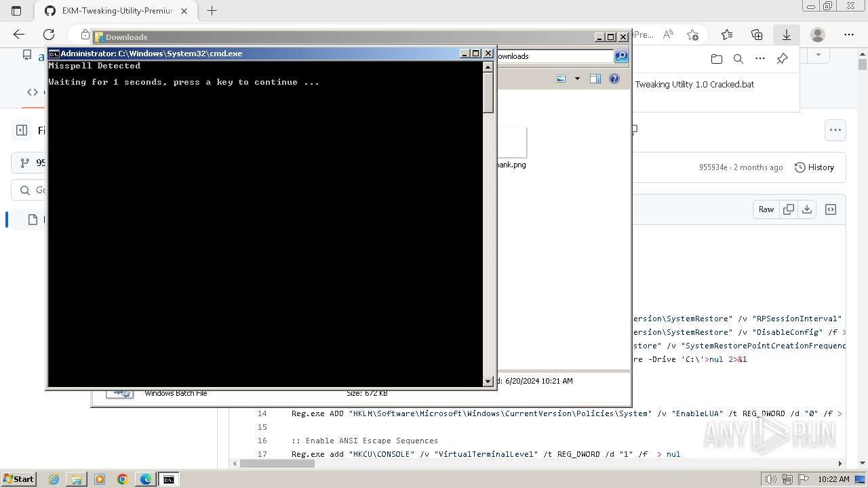Open the Edge profile avatar
Screen dimensions: 868x488
818,35
